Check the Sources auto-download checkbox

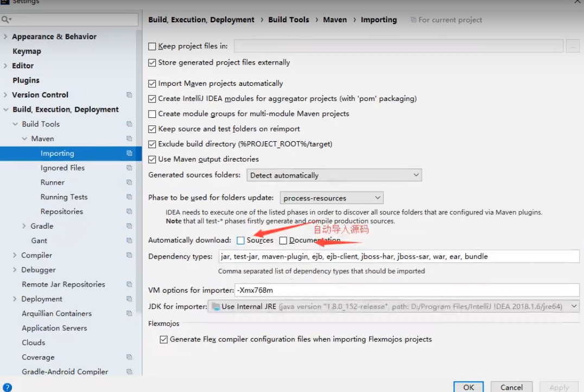(x=240, y=241)
